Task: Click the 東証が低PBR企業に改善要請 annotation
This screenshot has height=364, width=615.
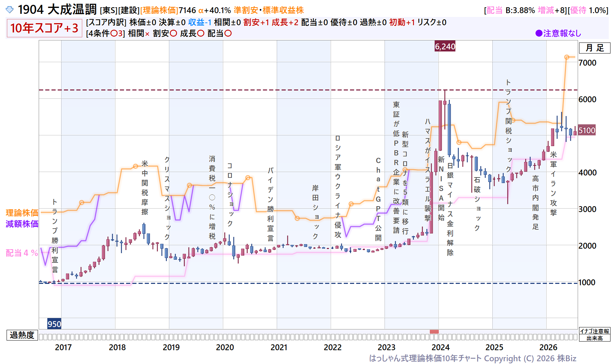Action: (x=396, y=167)
